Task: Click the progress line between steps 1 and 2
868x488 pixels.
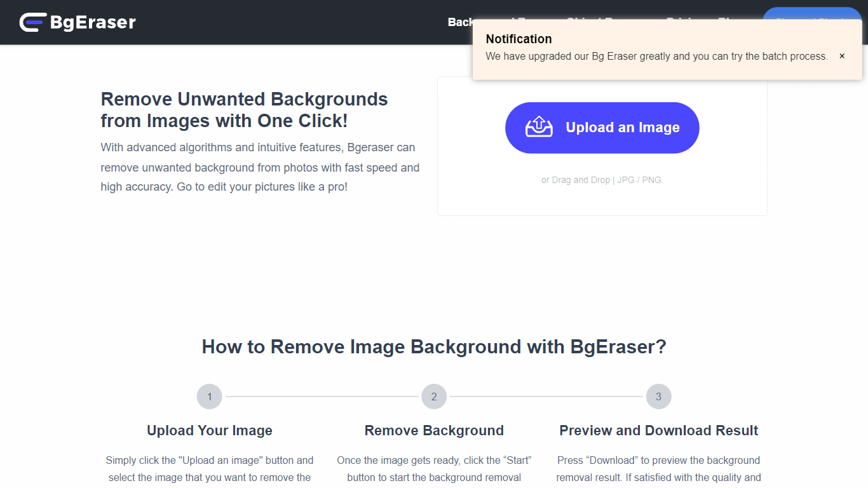Action: [322, 396]
